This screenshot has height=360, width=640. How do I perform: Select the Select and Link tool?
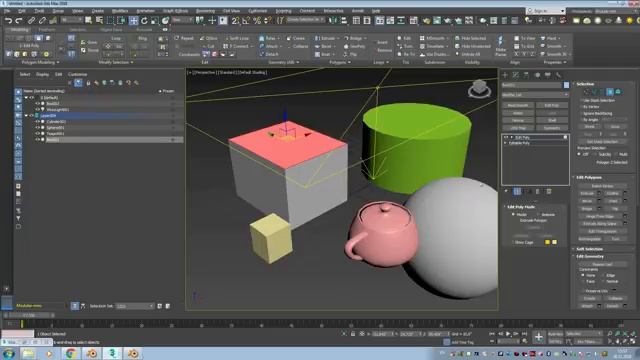(31, 20)
